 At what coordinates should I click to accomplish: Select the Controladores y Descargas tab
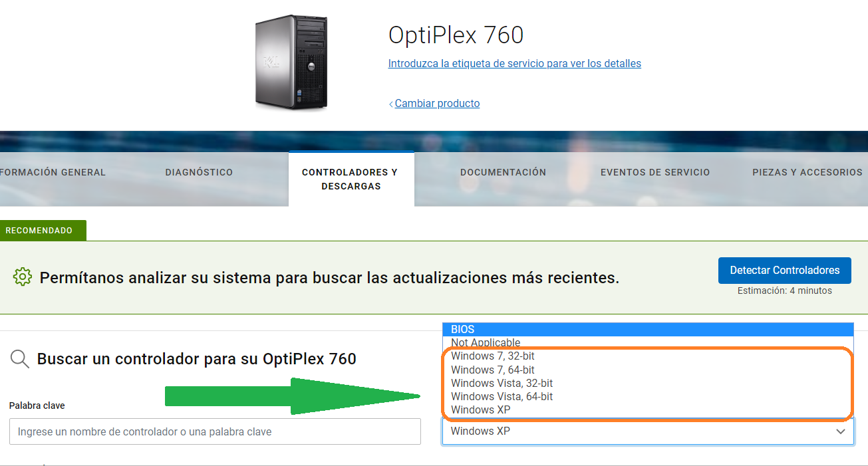[x=350, y=179]
